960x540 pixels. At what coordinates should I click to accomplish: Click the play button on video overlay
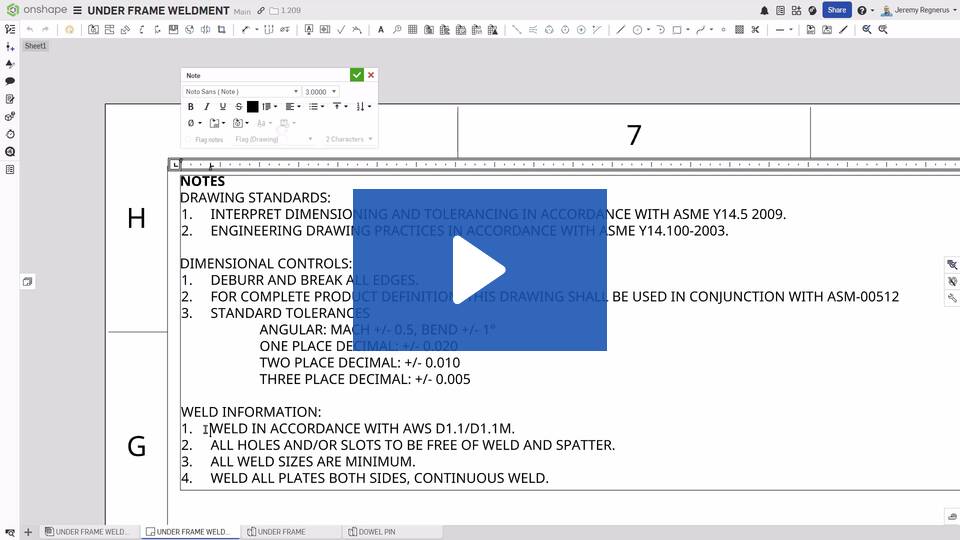coord(479,270)
